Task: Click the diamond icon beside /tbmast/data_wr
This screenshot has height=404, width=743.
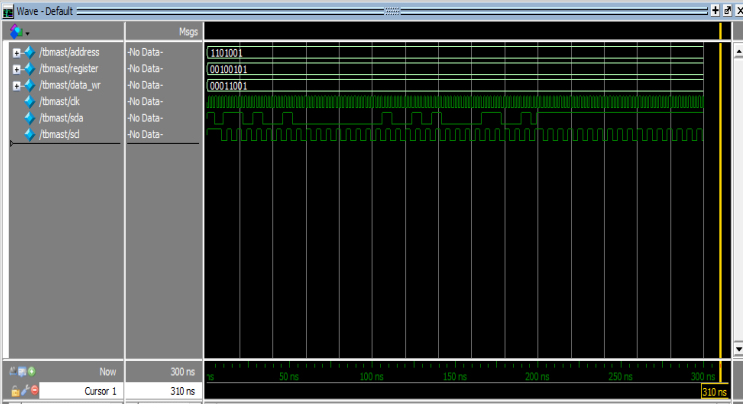Action: pos(29,85)
